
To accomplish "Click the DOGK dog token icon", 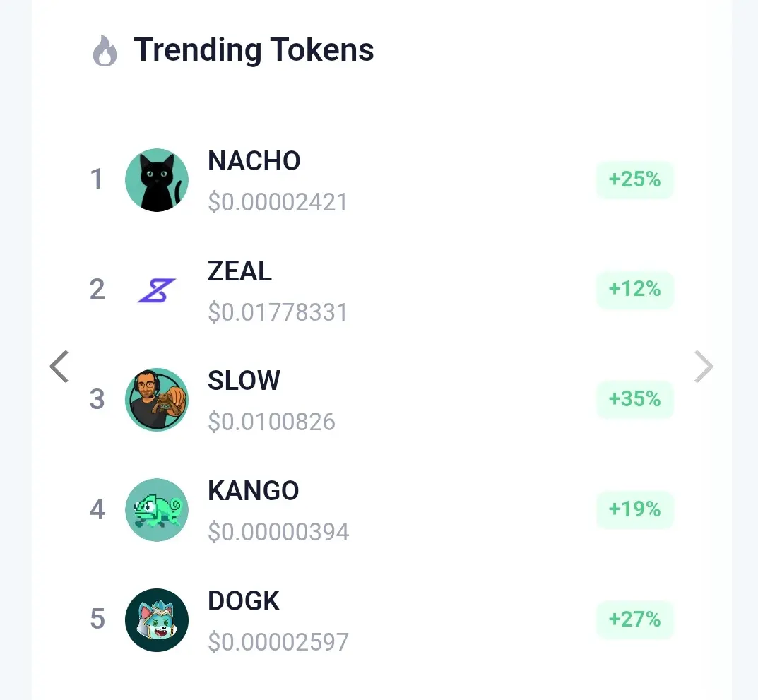I will [156, 620].
